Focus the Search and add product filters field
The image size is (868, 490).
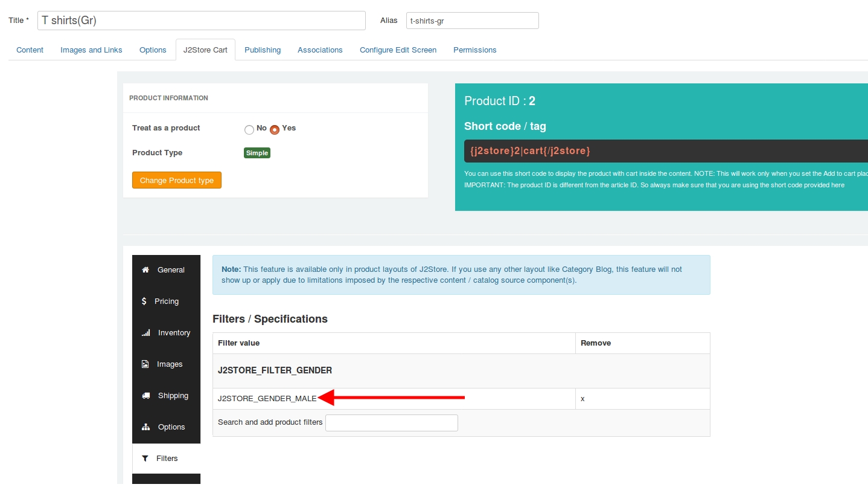click(391, 423)
